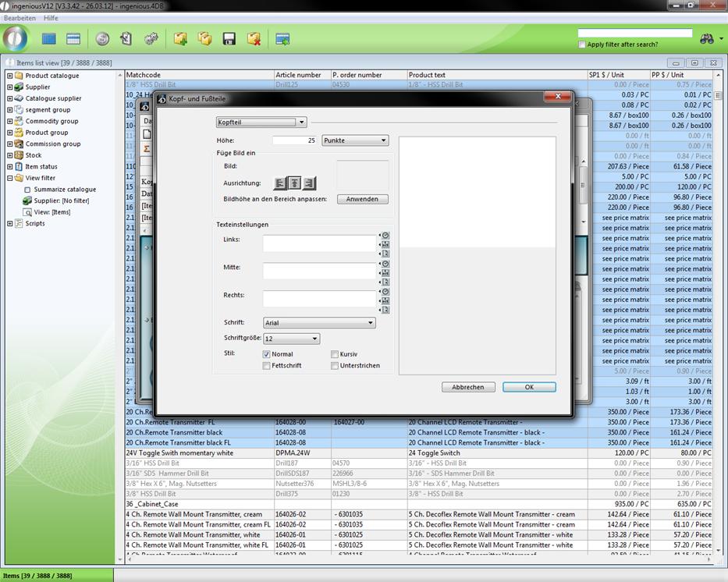Viewport: 728px width, 582px height.
Task: Insert time via clock icon beside Links
Action: (385, 235)
